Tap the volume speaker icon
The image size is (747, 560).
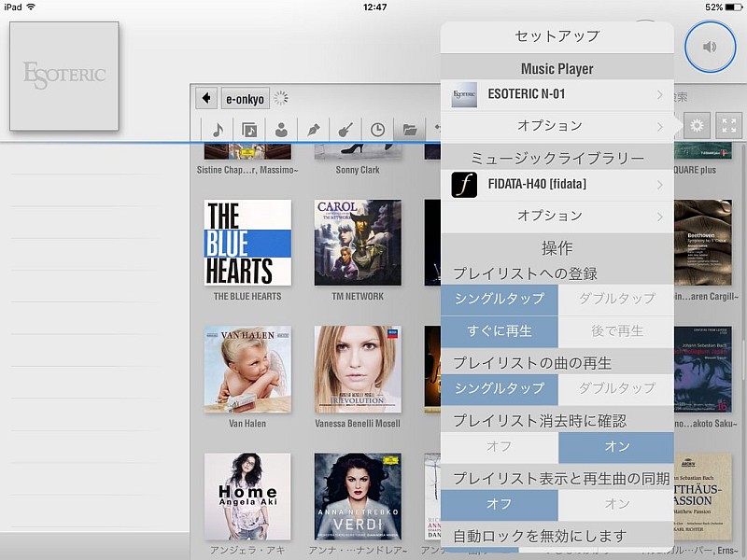click(710, 47)
